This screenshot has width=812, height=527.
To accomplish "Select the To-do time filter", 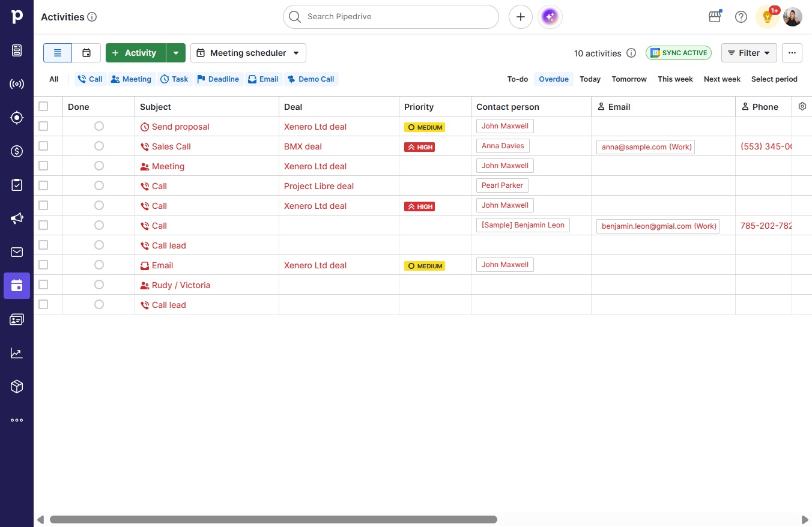I will click(x=518, y=79).
